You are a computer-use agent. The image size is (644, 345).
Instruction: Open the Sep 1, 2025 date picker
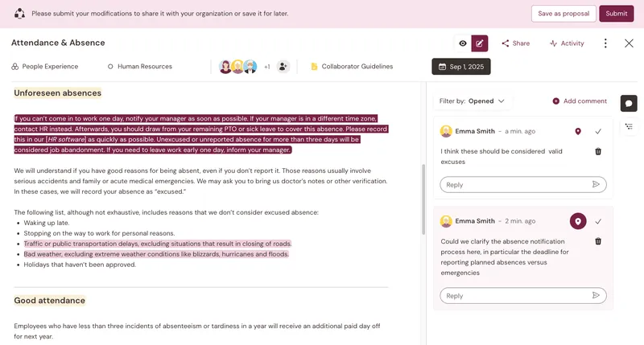coord(460,67)
